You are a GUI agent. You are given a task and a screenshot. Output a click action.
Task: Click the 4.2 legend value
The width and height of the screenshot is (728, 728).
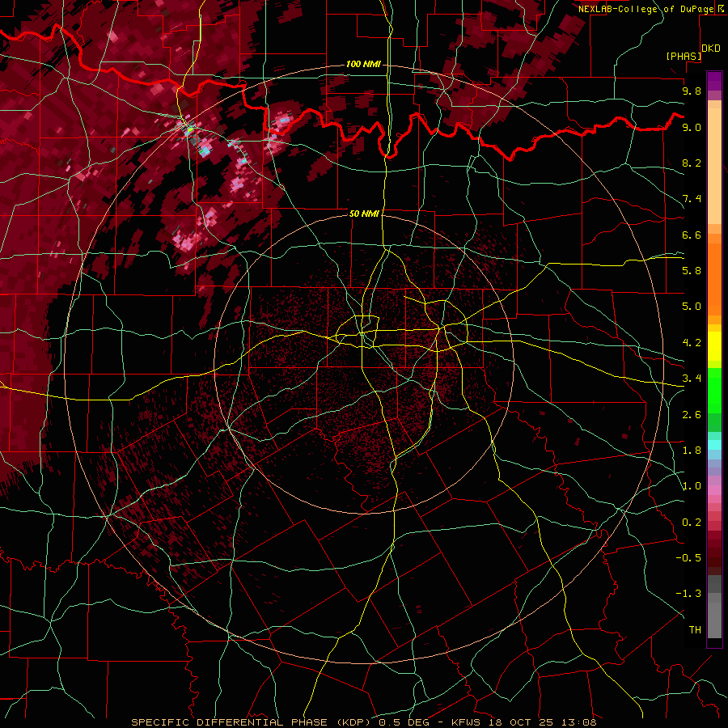pyautogui.click(x=692, y=343)
